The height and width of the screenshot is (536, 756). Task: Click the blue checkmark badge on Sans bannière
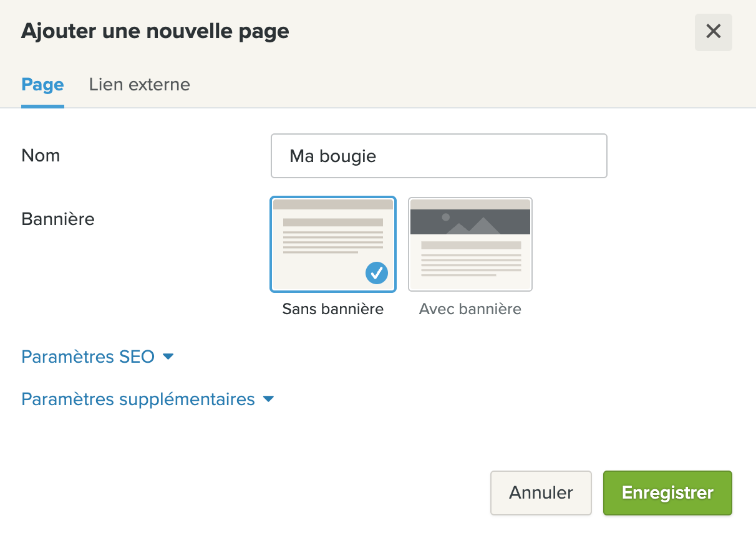[x=377, y=272]
